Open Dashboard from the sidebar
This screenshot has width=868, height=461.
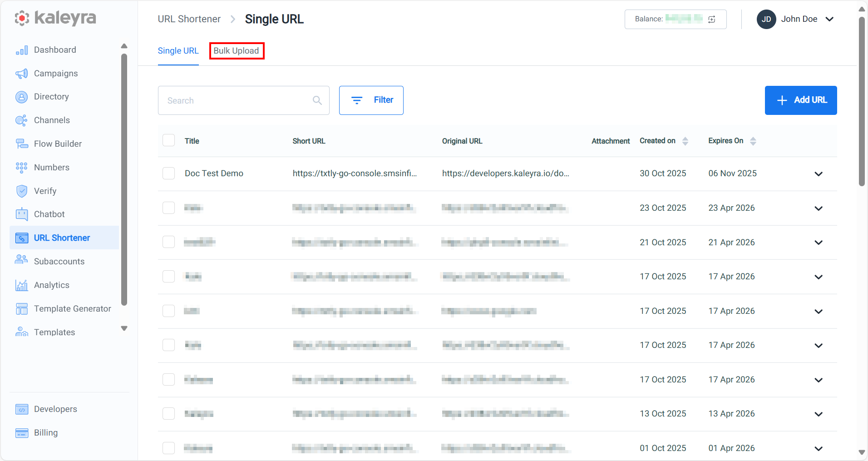(55, 50)
